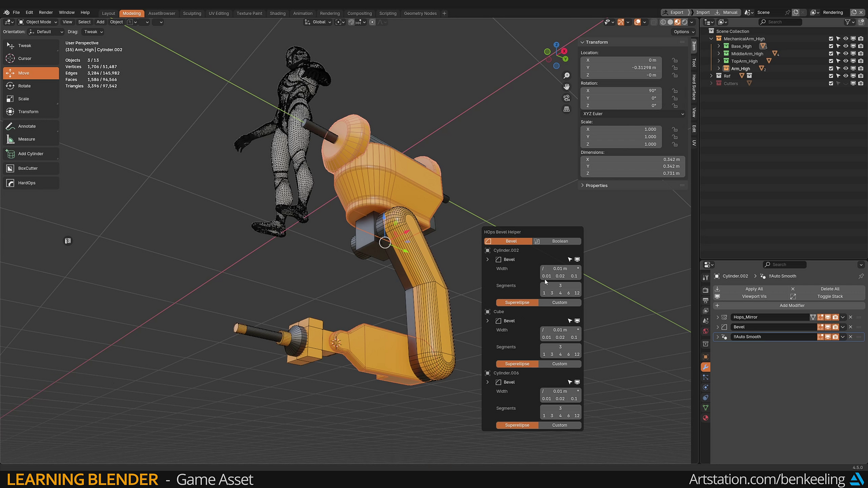The height and width of the screenshot is (488, 868).
Task: Open the Object Data tab in Properties
Action: (x=705, y=408)
